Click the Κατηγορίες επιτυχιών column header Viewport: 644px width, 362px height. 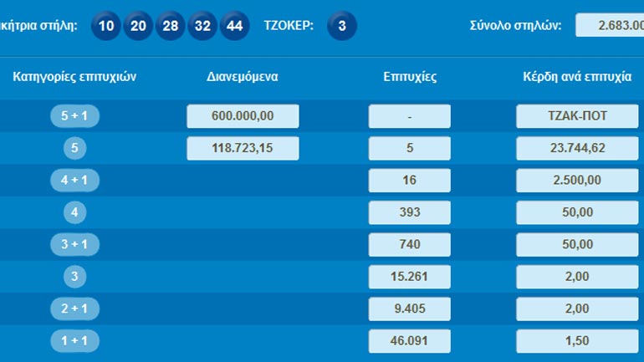click(x=74, y=77)
